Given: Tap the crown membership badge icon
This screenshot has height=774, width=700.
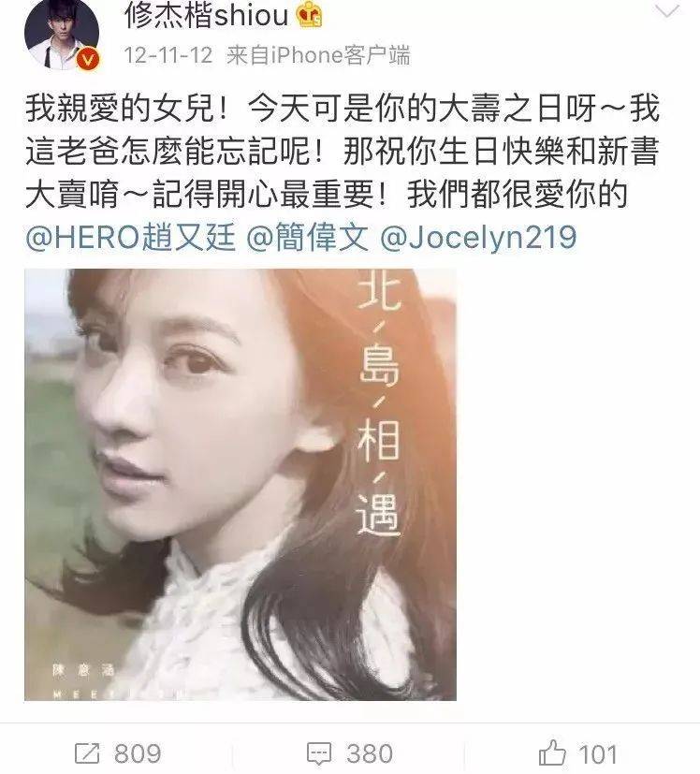Looking at the screenshot, I should [x=309, y=14].
